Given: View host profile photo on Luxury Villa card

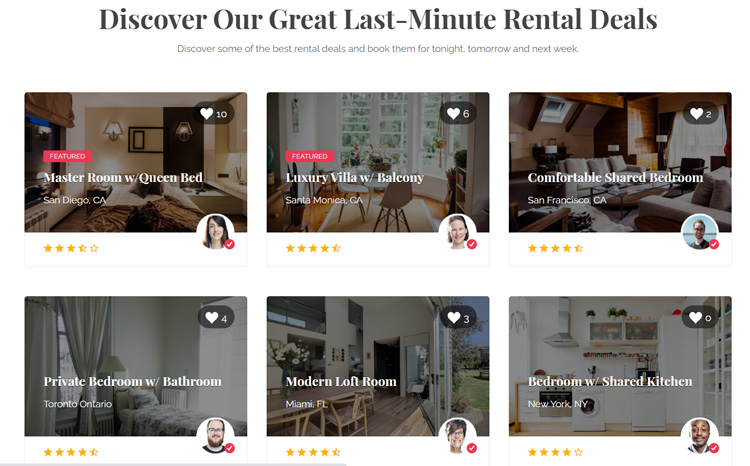Looking at the screenshot, I should (457, 232).
